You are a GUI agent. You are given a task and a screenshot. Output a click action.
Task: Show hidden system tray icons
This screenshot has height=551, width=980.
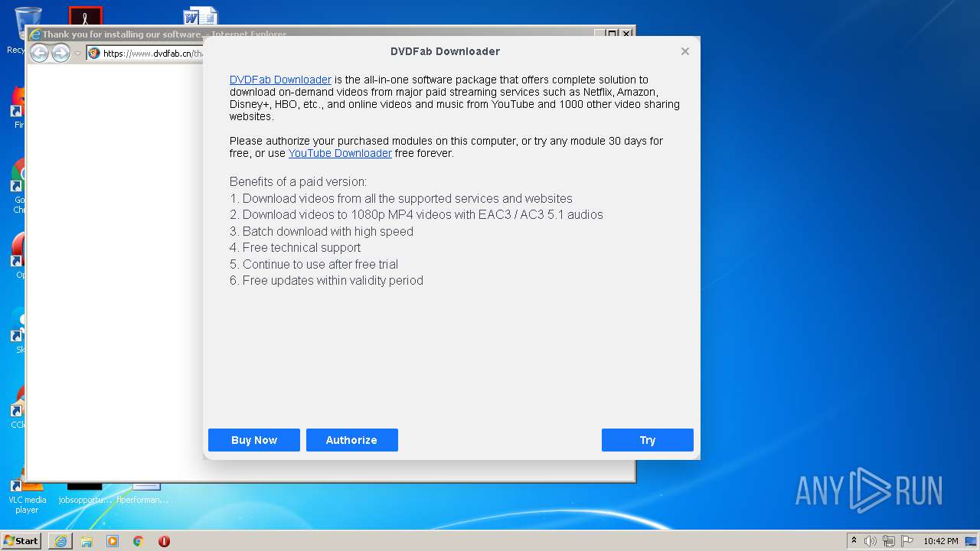[x=854, y=541]
